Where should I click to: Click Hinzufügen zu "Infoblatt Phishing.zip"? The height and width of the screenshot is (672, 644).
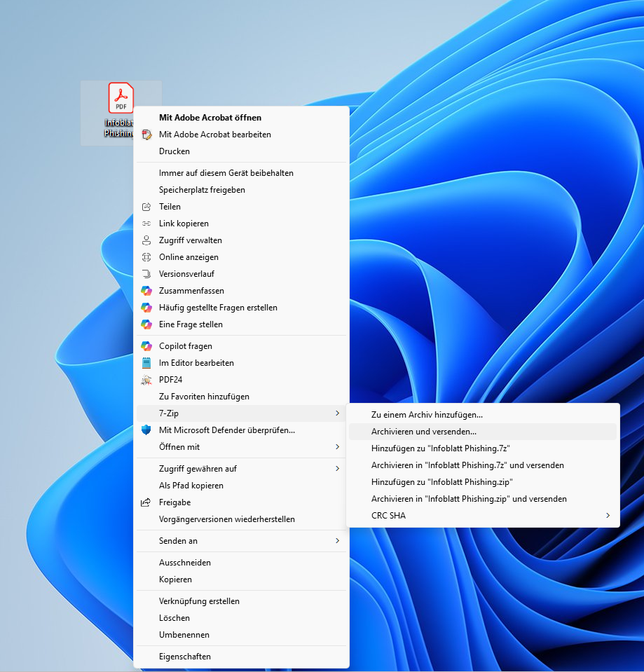[x=483, y=482]
